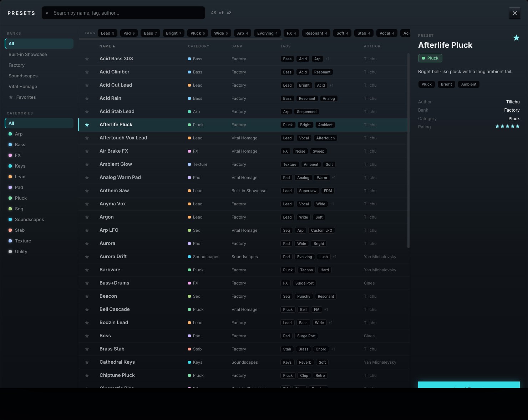Sort by Name column header

click(x=107, y=46)
